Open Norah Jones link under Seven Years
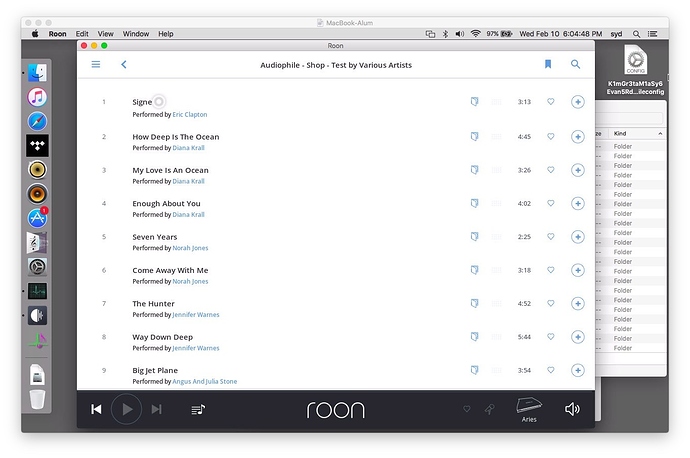Viewport: 690px width, 458px height. 190,248
